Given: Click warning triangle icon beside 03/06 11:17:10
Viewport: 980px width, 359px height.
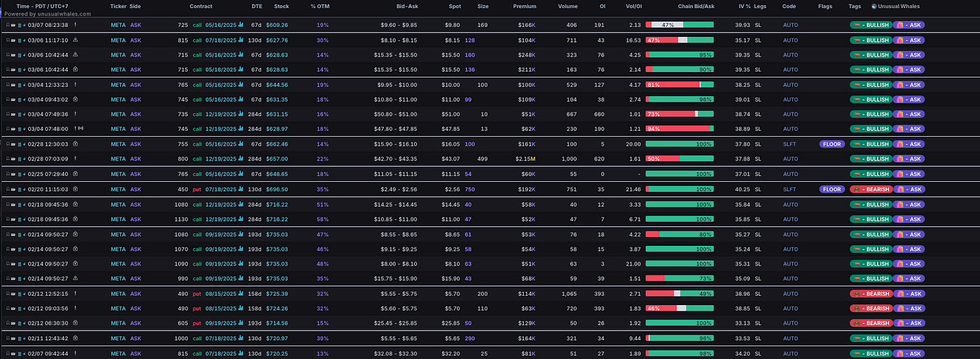Looking at the screenshot, I should tap(75, 40).
